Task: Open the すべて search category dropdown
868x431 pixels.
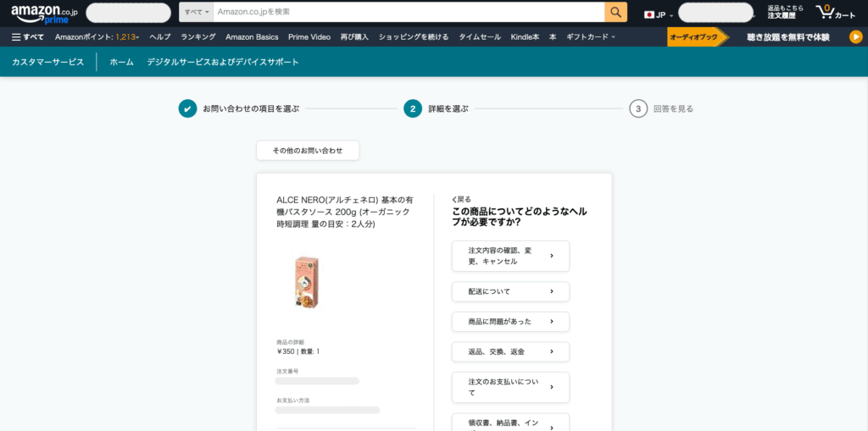Action: 197,12
